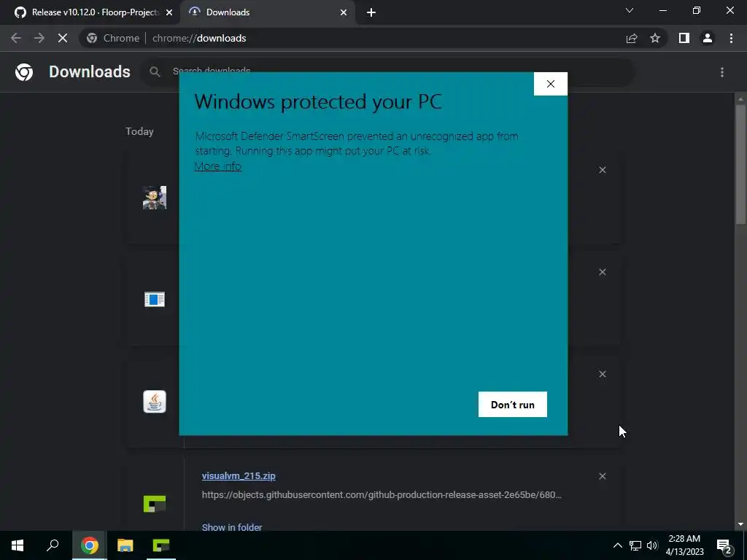
Task: Open the Chrome profile menu
Action: coord(708,38)
